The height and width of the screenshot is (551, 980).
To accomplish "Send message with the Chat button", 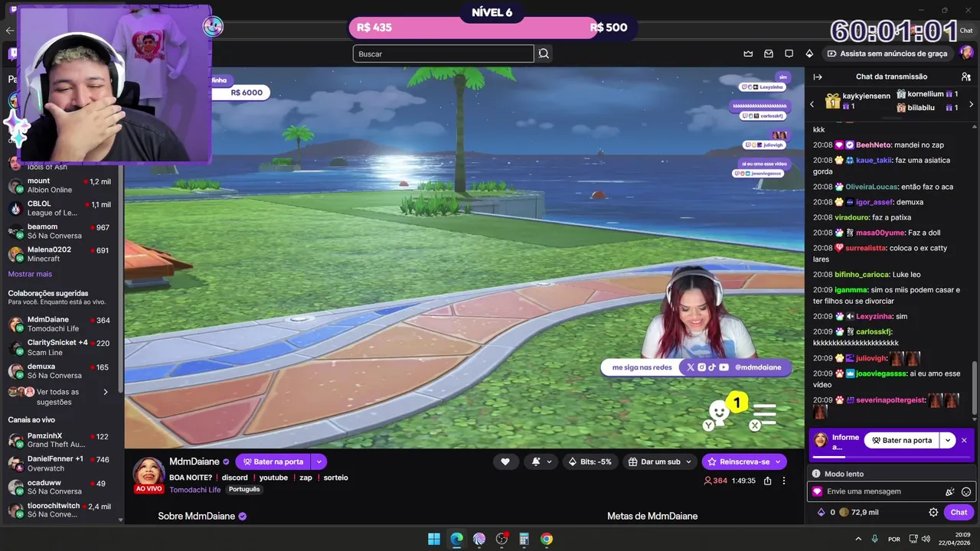I will click(959, 512).
